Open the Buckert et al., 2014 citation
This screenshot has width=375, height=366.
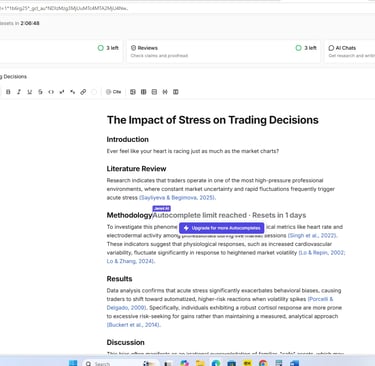tap(133, 325)
